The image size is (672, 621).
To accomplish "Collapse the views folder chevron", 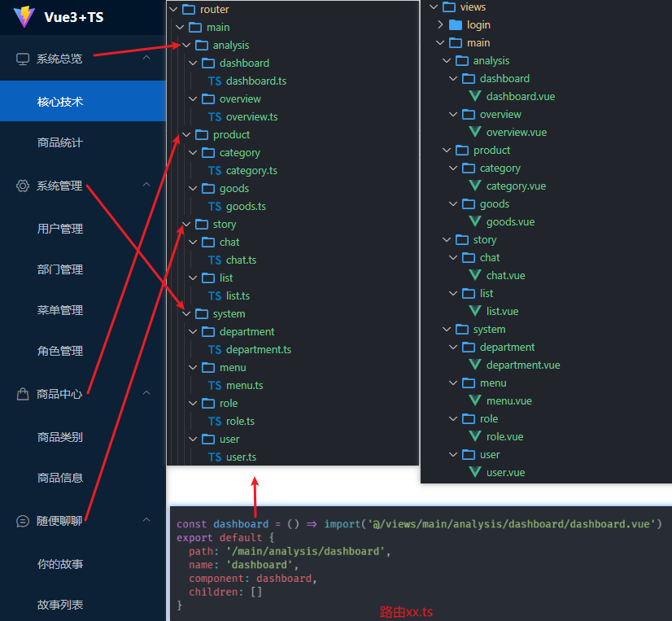I will (434, 7).
